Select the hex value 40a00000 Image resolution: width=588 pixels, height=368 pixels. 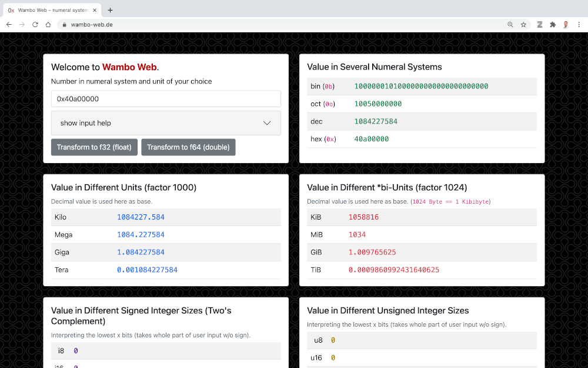tap(371, 139)
